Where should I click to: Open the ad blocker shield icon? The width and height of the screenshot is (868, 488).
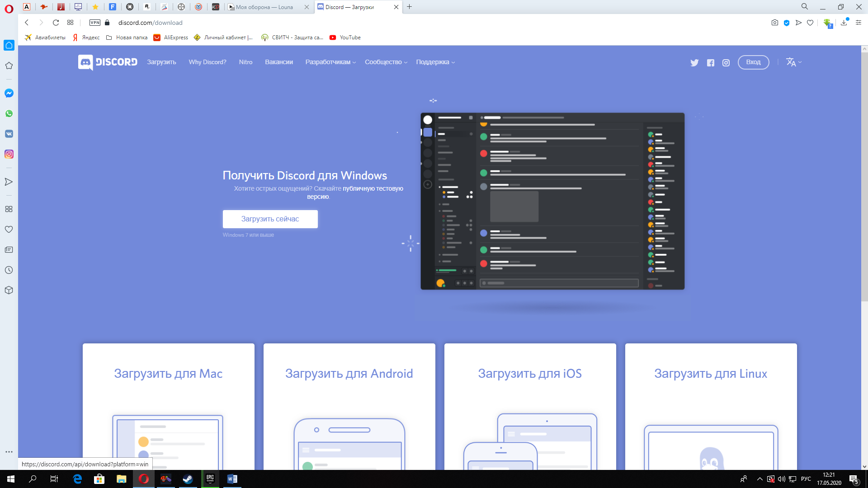787,23
